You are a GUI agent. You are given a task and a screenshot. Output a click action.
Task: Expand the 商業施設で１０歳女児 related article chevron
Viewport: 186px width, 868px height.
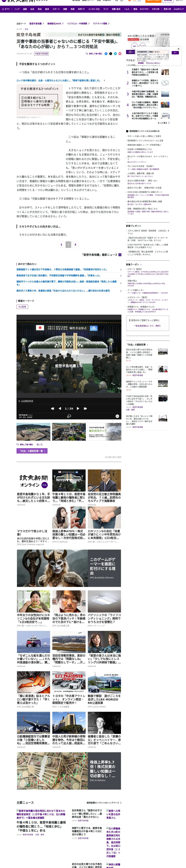coord(121,270)
